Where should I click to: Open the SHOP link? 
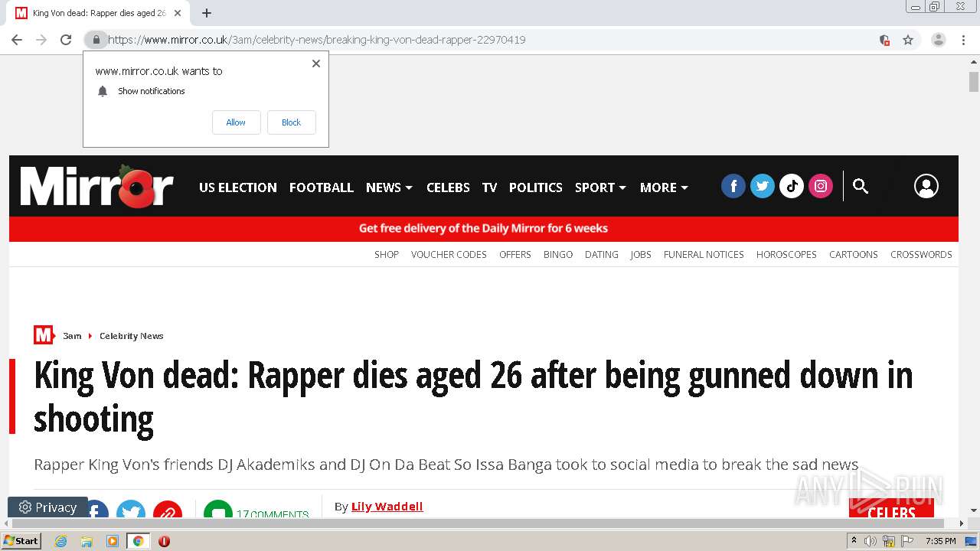point(387,255)
